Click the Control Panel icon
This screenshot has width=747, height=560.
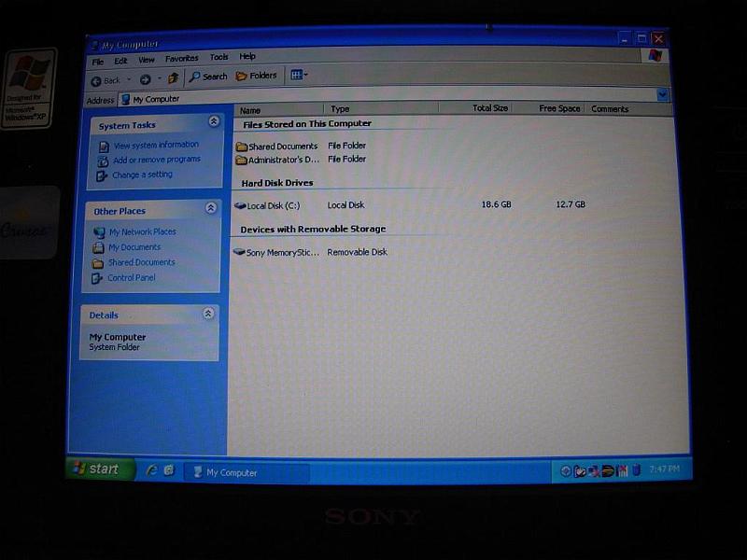click(x=97, y=278)
